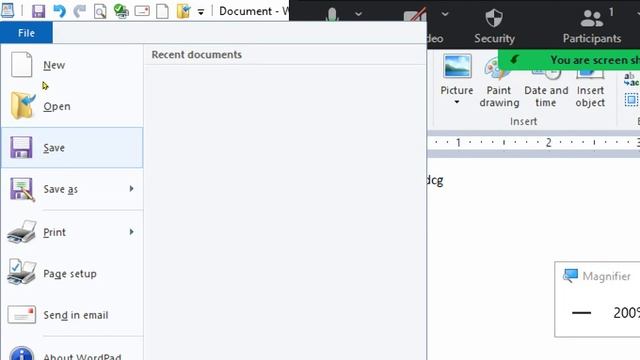Click the folder icon beside Open menu entry
The width and height of the screenshot is (640, 360).
coord(22,105)
